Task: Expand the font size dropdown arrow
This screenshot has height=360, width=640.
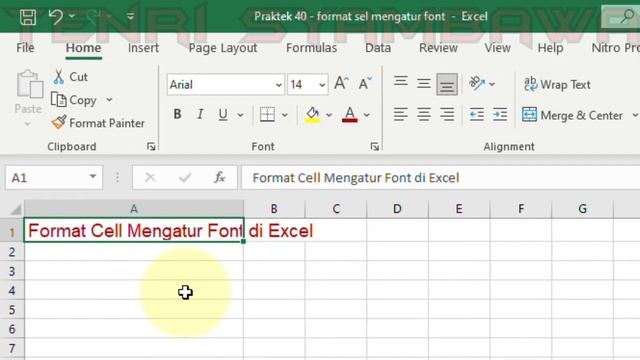Action: (x=322, y=85)
